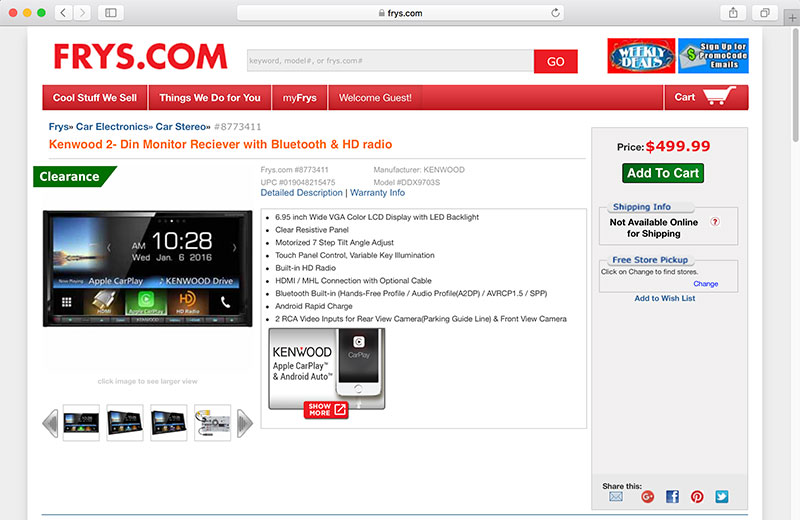This screenshot has width=800, height=520.
Task: Click 'Motorized 7 Step Tilt Angle Adjust' text
Action: 334,242
